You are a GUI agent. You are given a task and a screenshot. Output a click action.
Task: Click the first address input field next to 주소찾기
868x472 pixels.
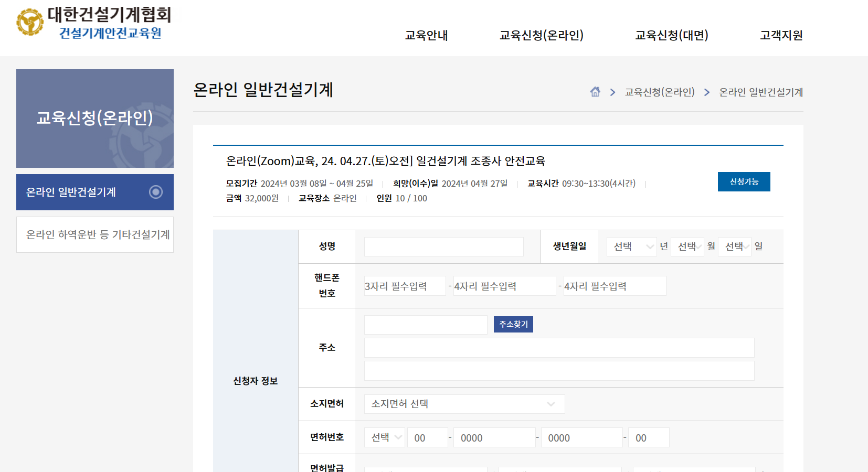pos(425,324)
